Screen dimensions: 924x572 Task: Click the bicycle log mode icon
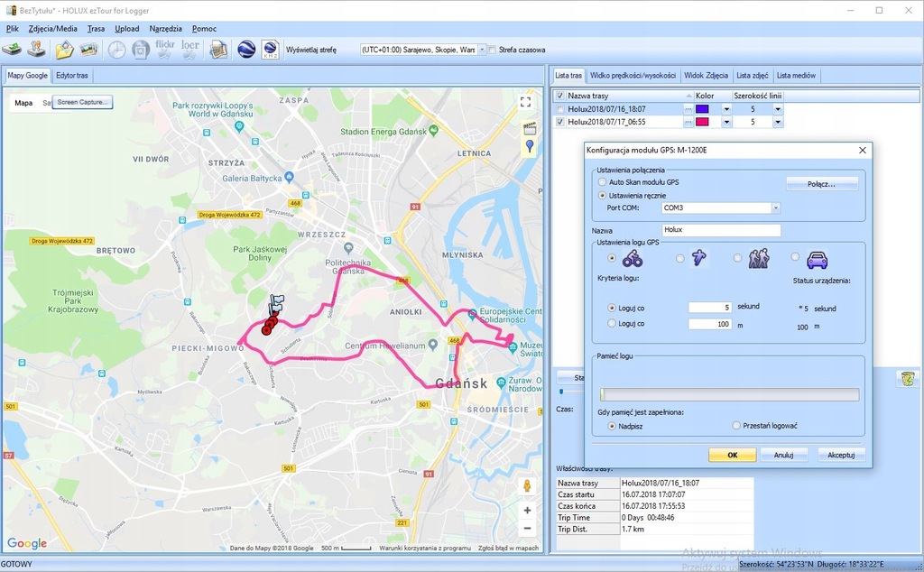[633, 258]
